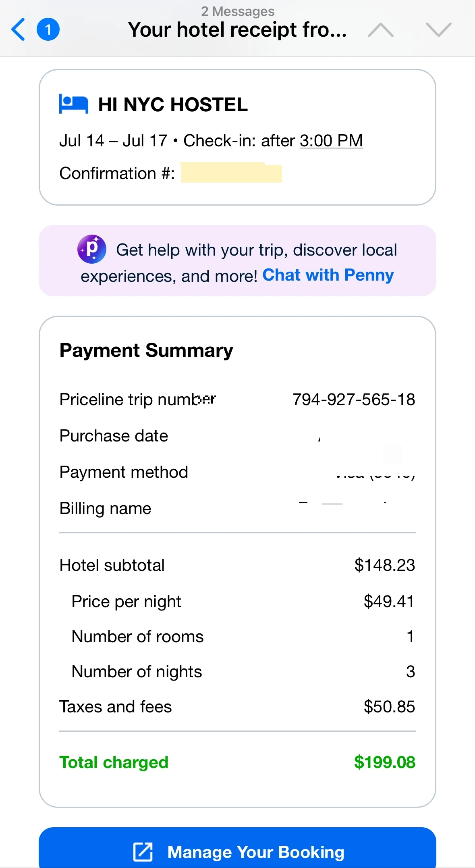Tap the Priceline trip number 794-927-565-18
Viewport: 475px width, 868px height.
[x=354, y=400]
